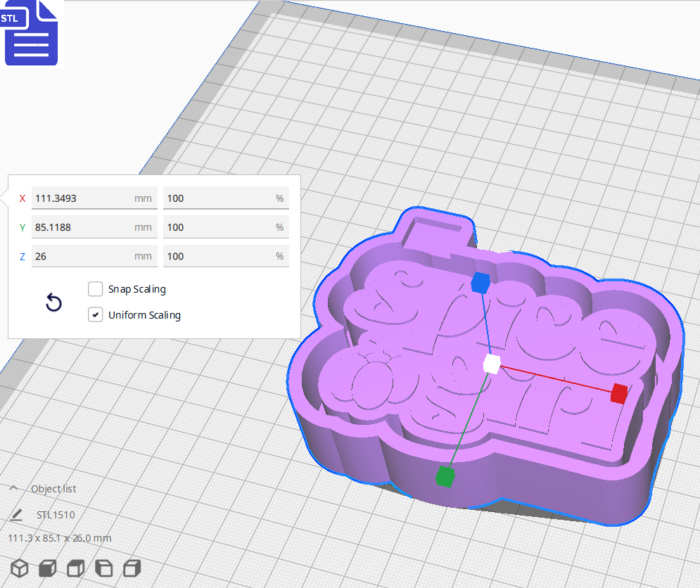This screenshot has height=588, width=700.
Task: Select the 3D perspective view cube icon
Action: coord(19,568)
